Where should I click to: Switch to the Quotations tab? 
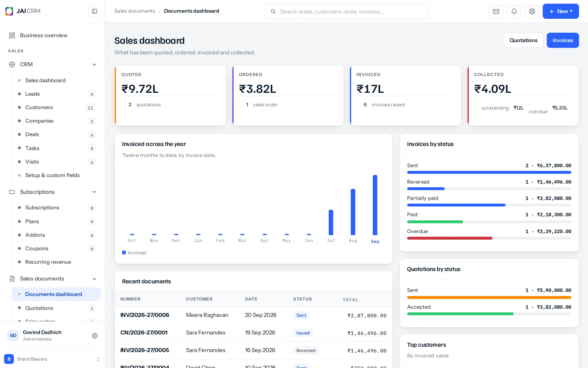[x=523, y=40]
